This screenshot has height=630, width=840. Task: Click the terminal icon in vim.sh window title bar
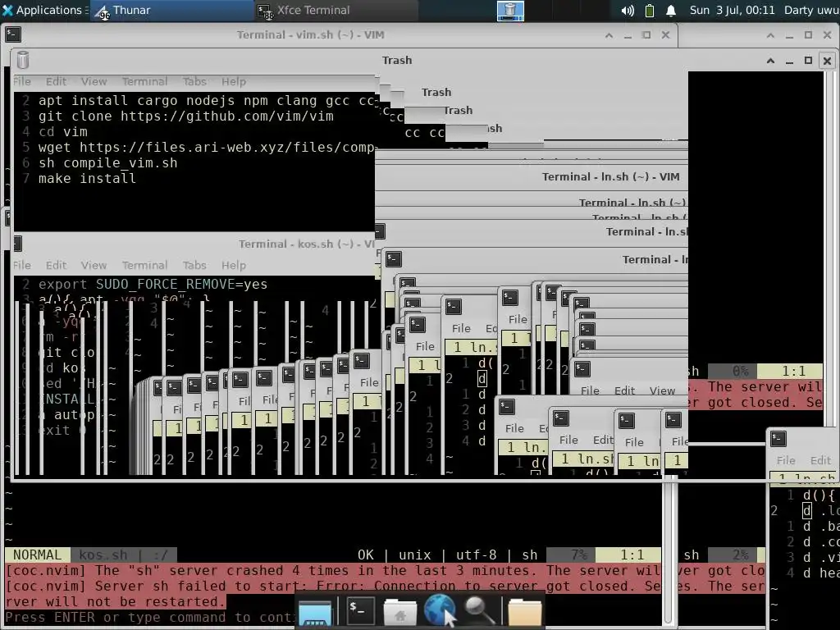(13, 34)
